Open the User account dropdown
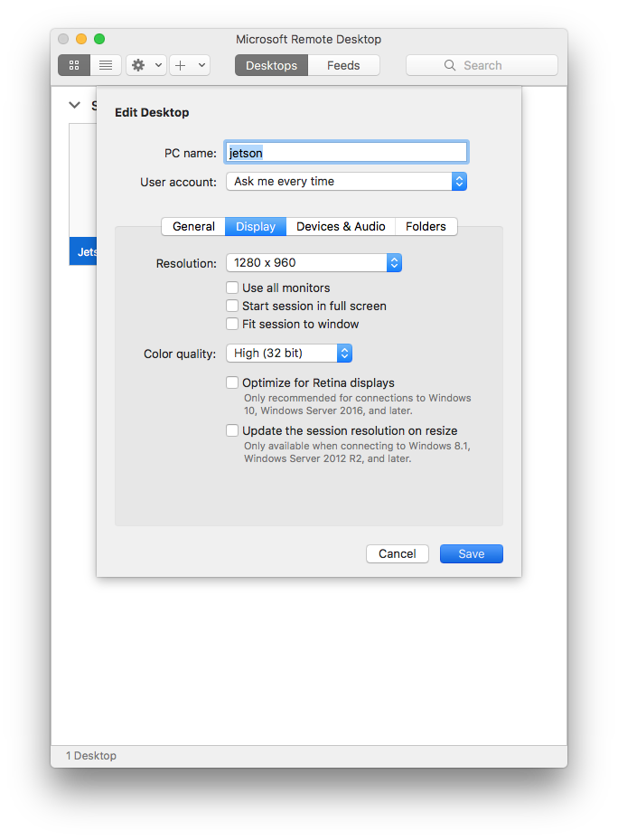Screen dimensions: 618x840 click(346, 182)
